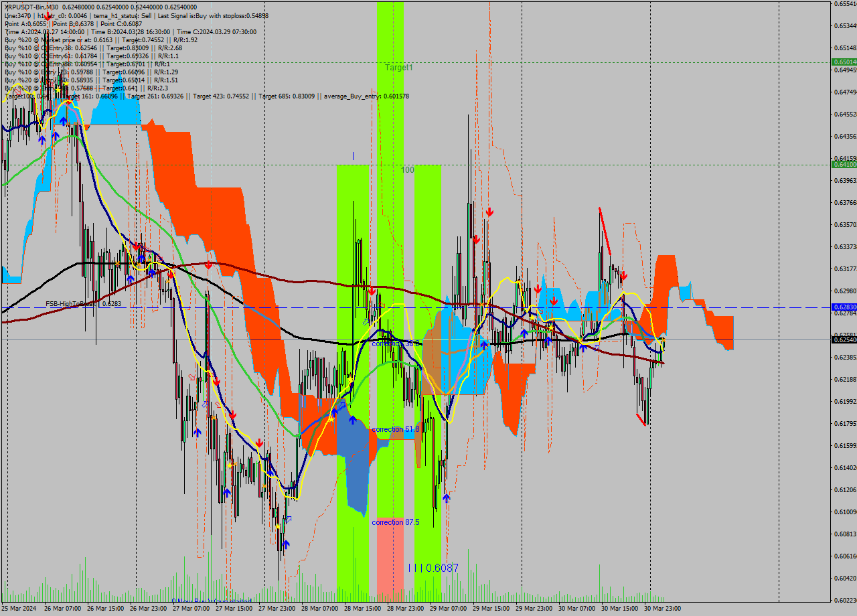The image size is (857, 616).
Task: Click the 'average_Buy_entry: 0.601578' text
Action: [366, 96]
